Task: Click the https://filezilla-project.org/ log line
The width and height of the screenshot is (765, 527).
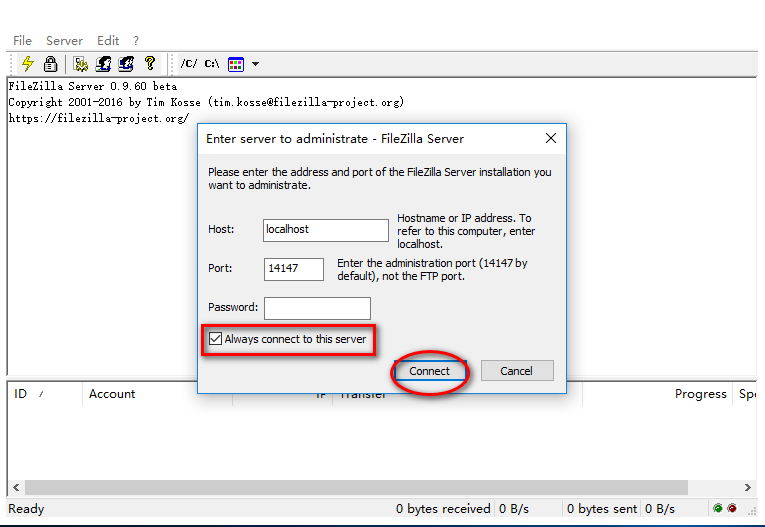Action: coord(99,118)
